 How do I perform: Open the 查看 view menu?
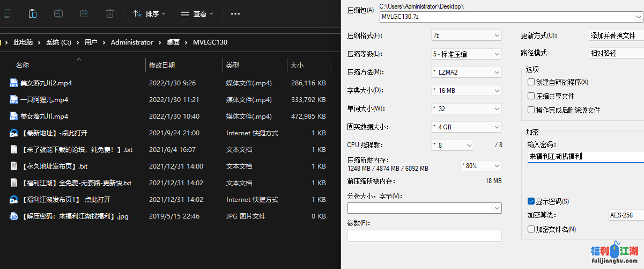tap(196, 13)
